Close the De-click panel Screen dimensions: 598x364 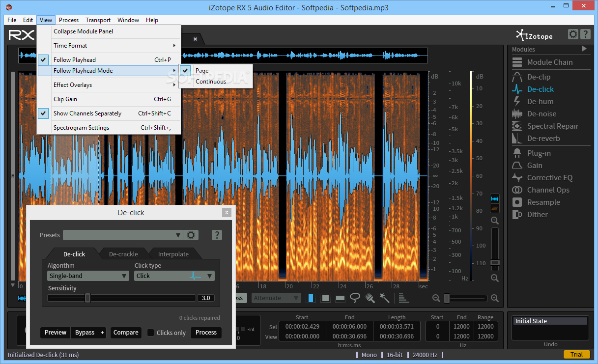pos(227,213)
